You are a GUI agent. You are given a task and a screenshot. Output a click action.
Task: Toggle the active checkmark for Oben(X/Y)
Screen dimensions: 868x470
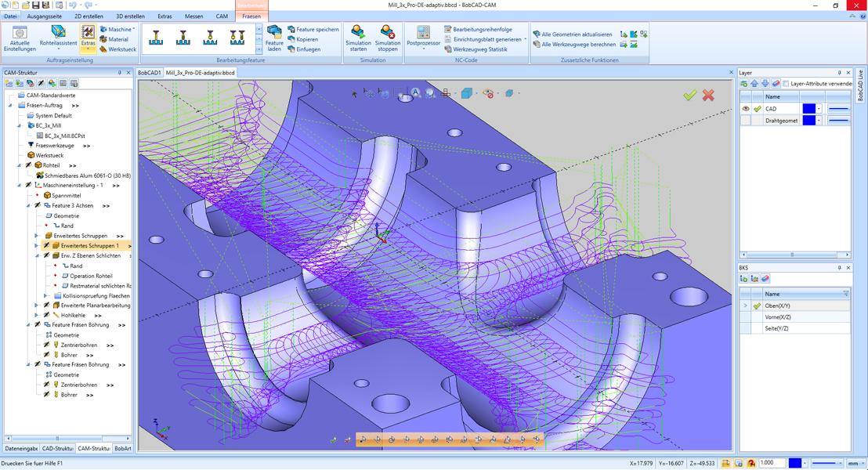756,305
